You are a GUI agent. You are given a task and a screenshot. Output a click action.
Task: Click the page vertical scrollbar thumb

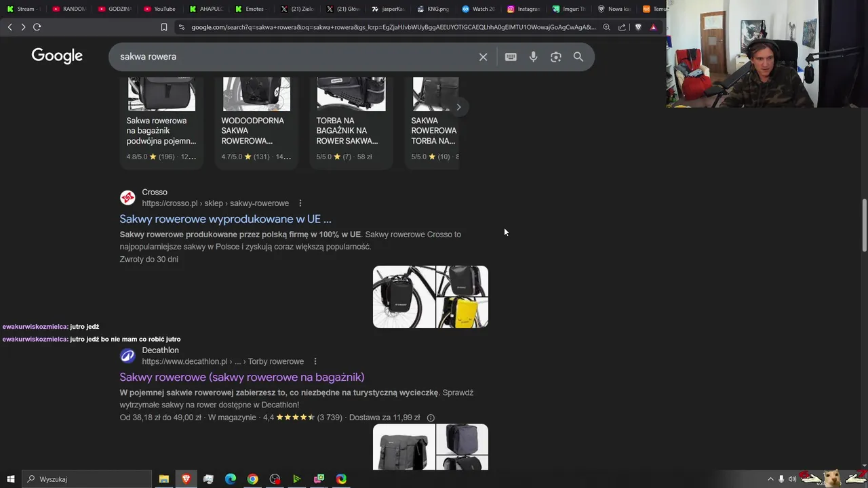click(x=864, y=226)
